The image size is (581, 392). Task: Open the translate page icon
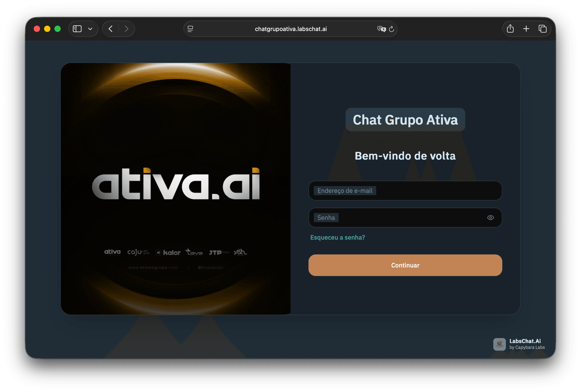click(382, 29)
